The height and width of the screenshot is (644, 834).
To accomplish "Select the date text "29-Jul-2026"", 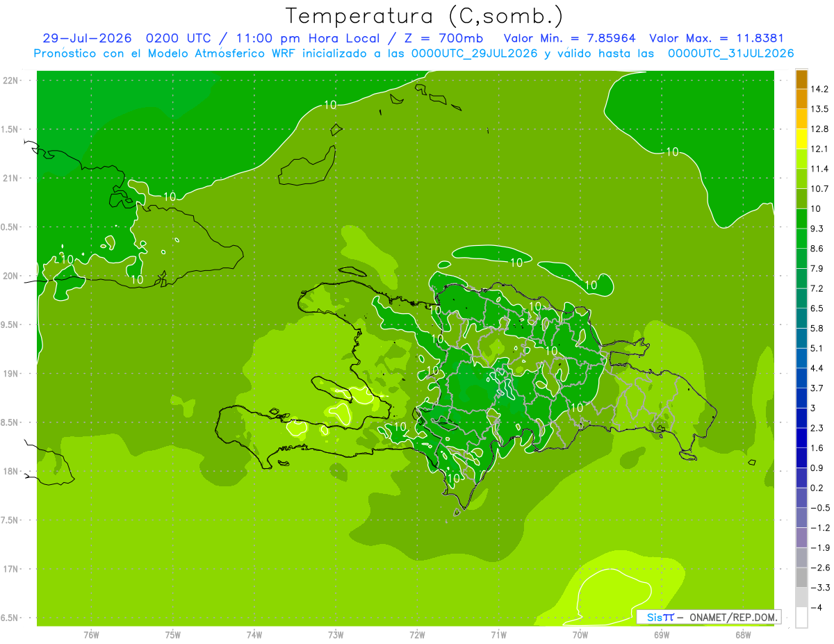I will [x=87, y=38].
